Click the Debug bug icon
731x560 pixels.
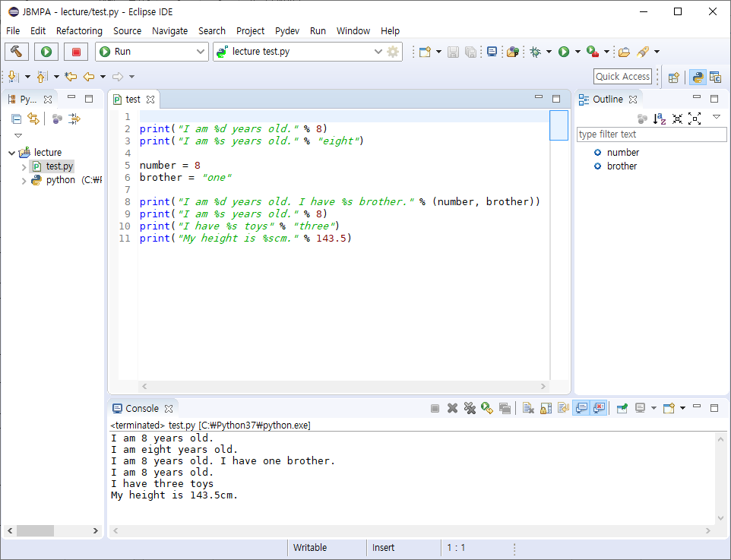[x=535, y=52]
